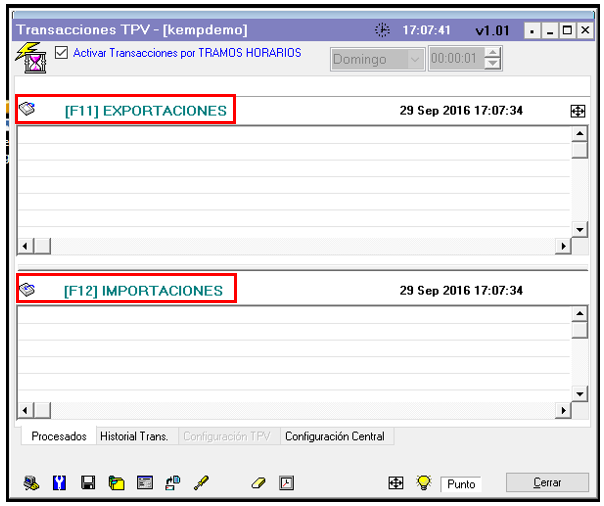Switch to the Historial Trans. tab

tap(134, 437)
